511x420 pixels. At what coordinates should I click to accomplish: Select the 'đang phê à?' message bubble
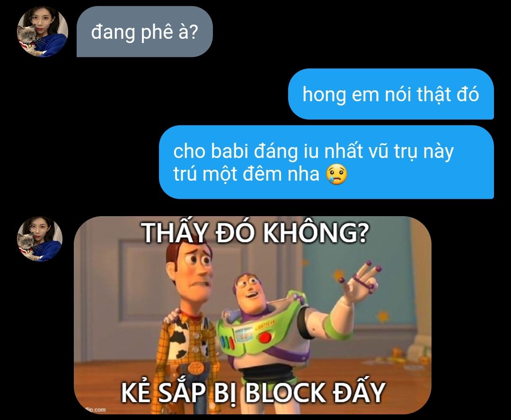[144, 32]
